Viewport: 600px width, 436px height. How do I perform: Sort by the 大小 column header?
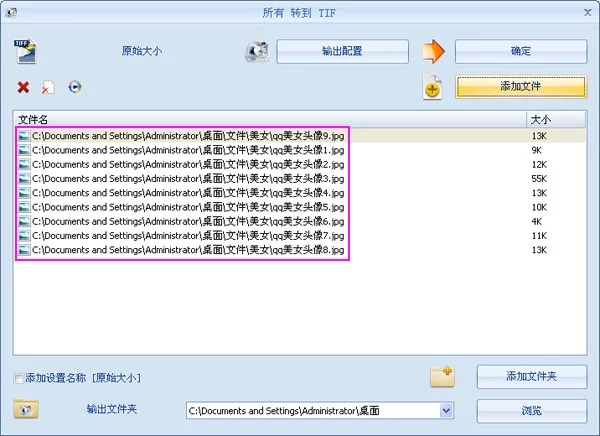pos(556,120)
